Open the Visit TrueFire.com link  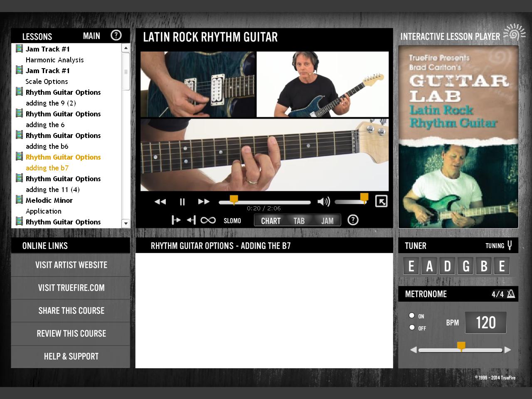(71, 288)
